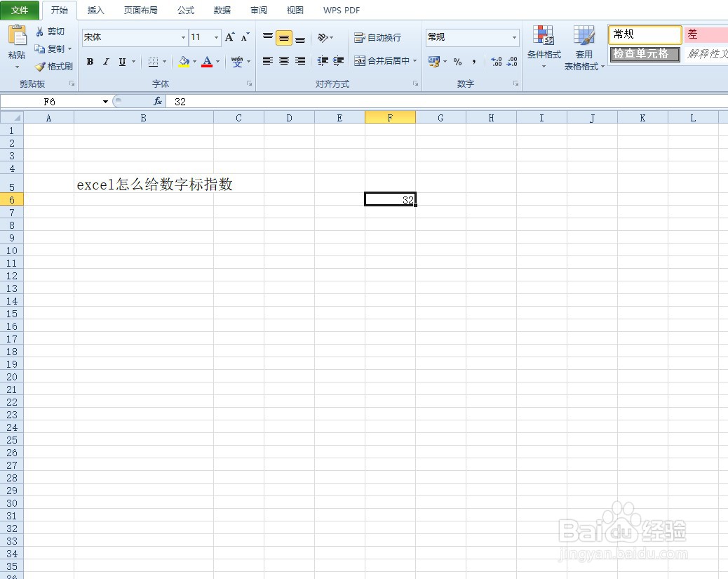
Task: Toggle italic formatting
Action: point(106,62)
